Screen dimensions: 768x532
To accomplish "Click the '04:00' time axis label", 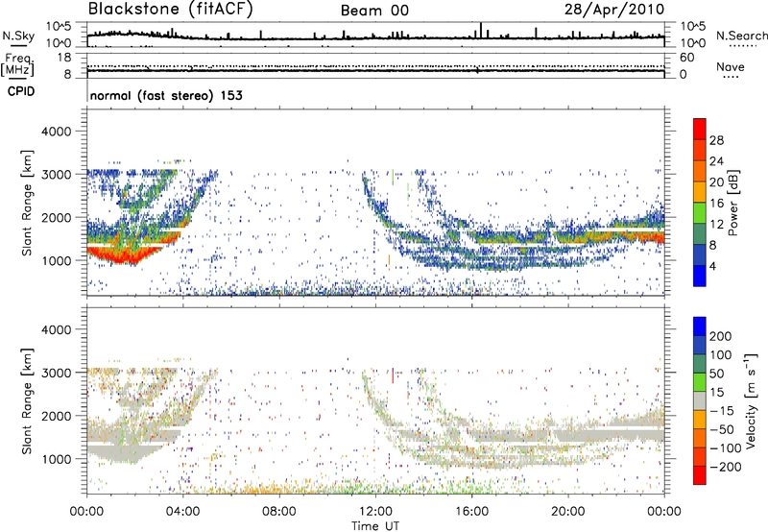I will pos(183,512).
